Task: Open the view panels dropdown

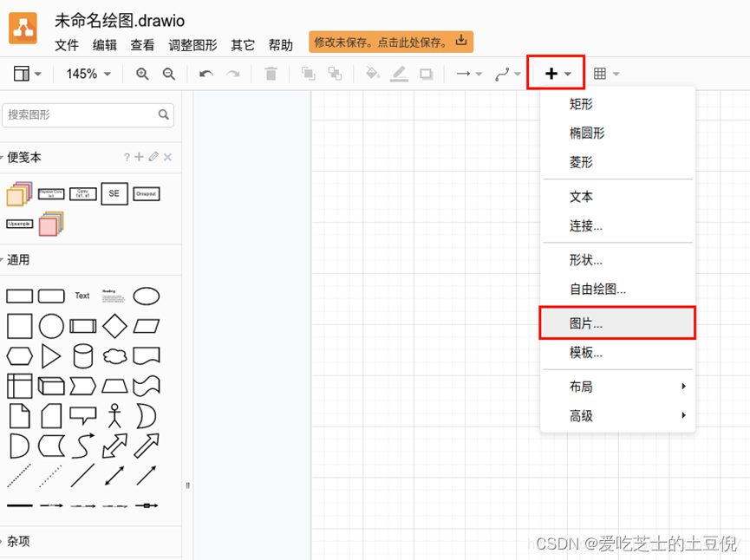Action: tap(27, 74)
